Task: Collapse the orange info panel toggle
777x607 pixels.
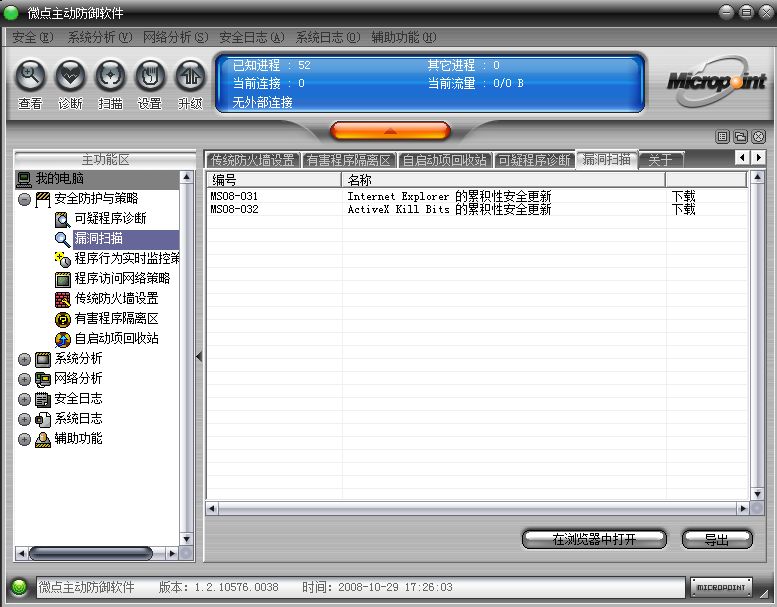Action: pos(390,131)
